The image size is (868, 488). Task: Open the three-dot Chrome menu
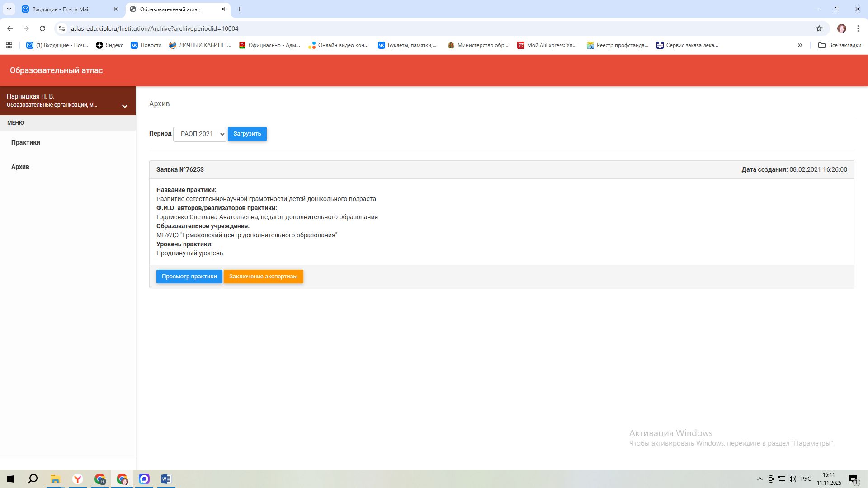(x=858, y=28)
